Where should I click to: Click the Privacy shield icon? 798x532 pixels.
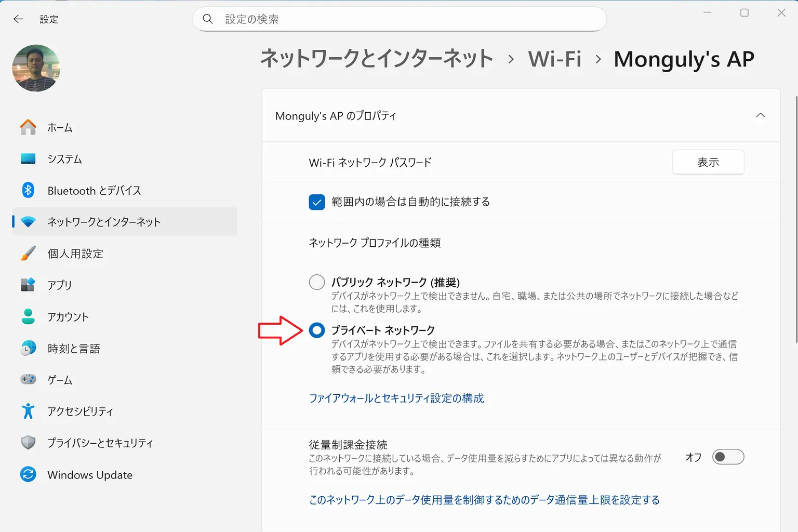pyautogui.click(x=28, y=443)
